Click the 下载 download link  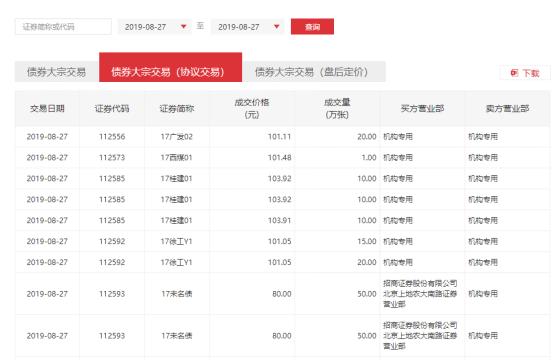(531, 73)
